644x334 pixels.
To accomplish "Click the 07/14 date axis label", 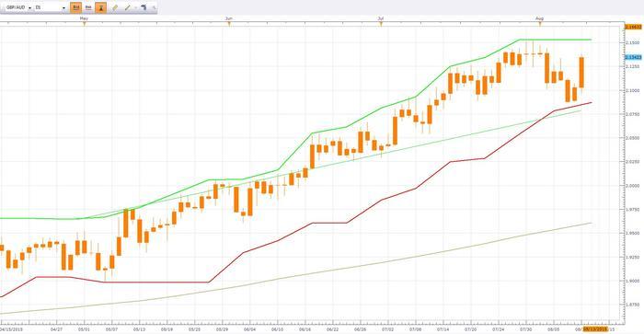I will point(443,329).
